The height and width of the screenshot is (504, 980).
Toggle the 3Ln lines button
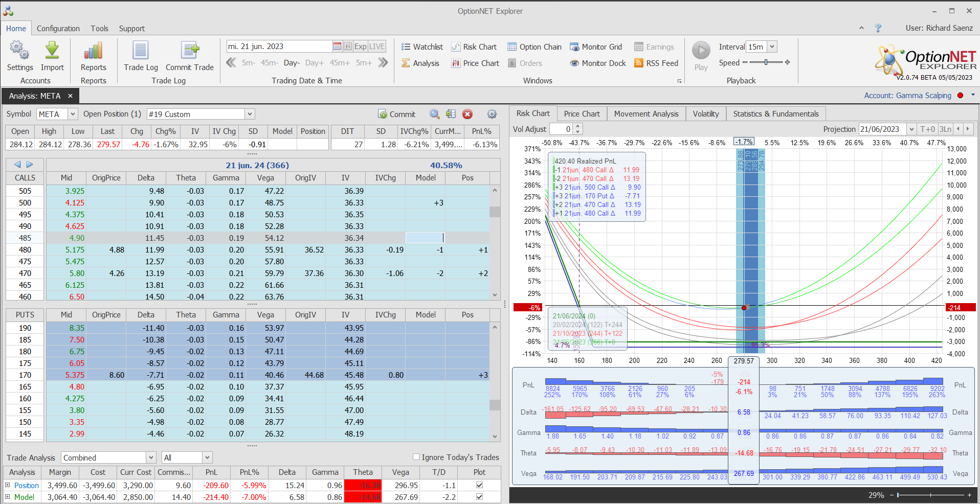pyautogui.click(x=945, y=129)
